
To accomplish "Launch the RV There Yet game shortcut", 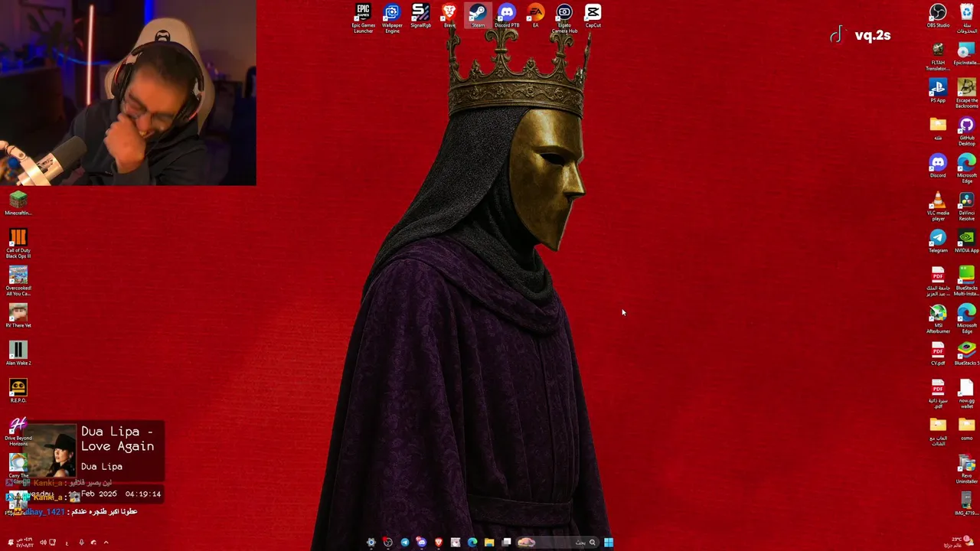I will [18, 316].
